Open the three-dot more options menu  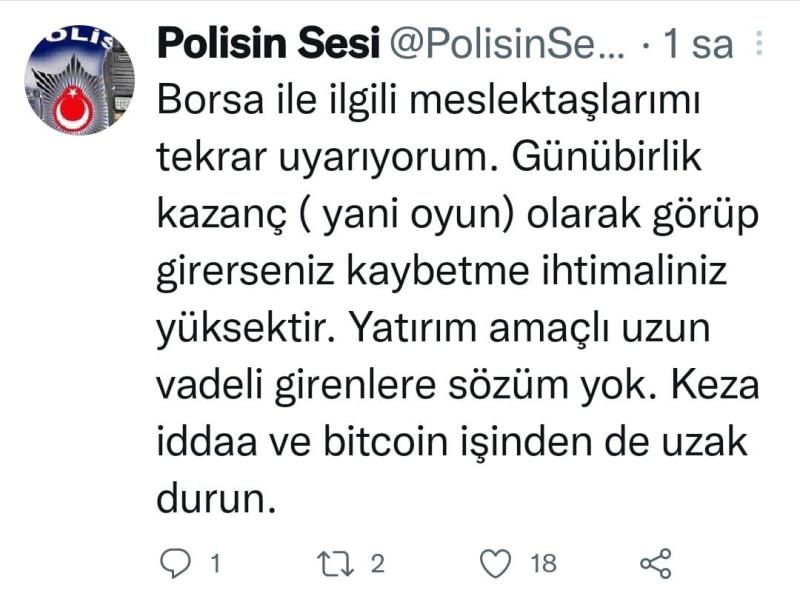tap(758, 44)
